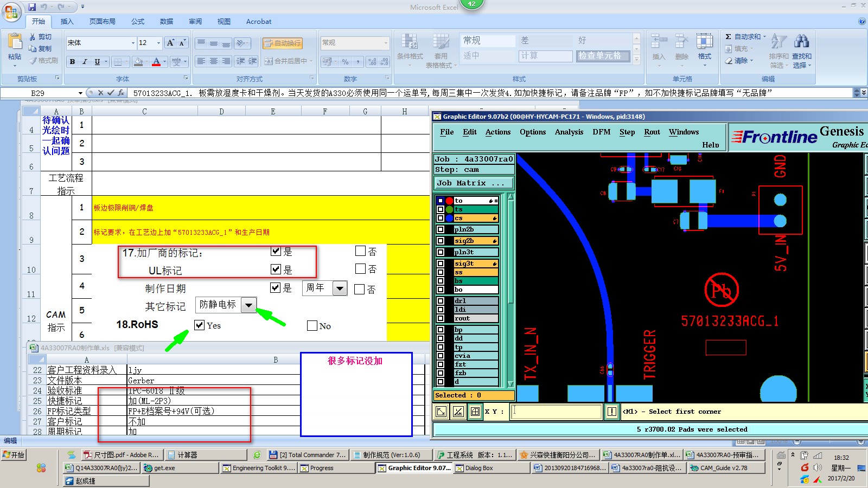Expand the name box B29 dropdown
The image size is (868, 488).
[80, 93]
